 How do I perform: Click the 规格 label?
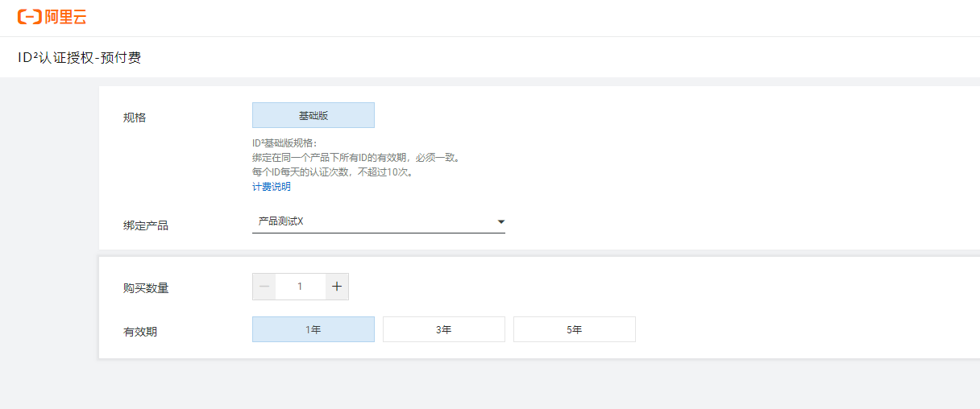(x=135, y=118)
